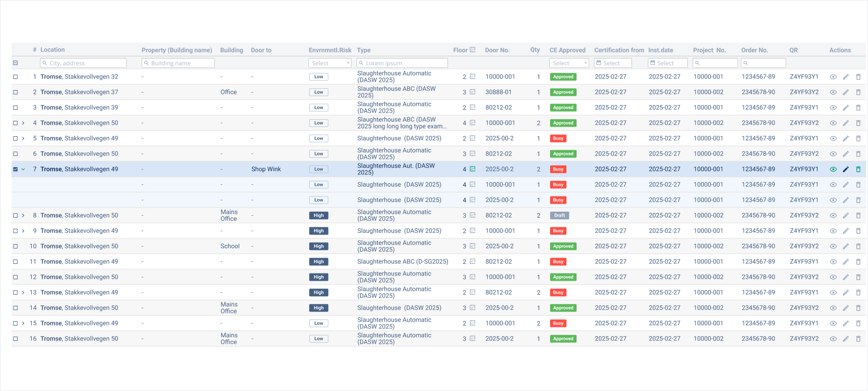The width and height of the screenshot is (868, 391).
Task: Check the checkbox for row 2
Action: [15, 92]
